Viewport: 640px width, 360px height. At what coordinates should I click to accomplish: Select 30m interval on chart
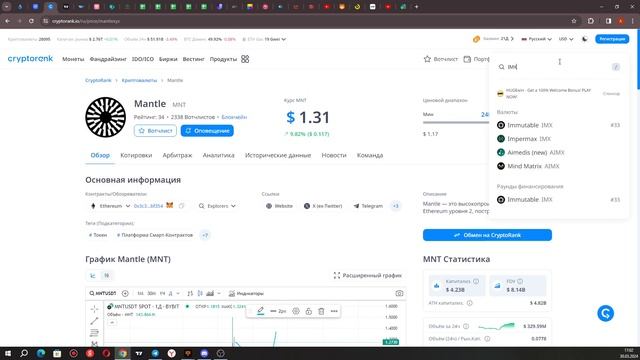(x=151, y=293)
